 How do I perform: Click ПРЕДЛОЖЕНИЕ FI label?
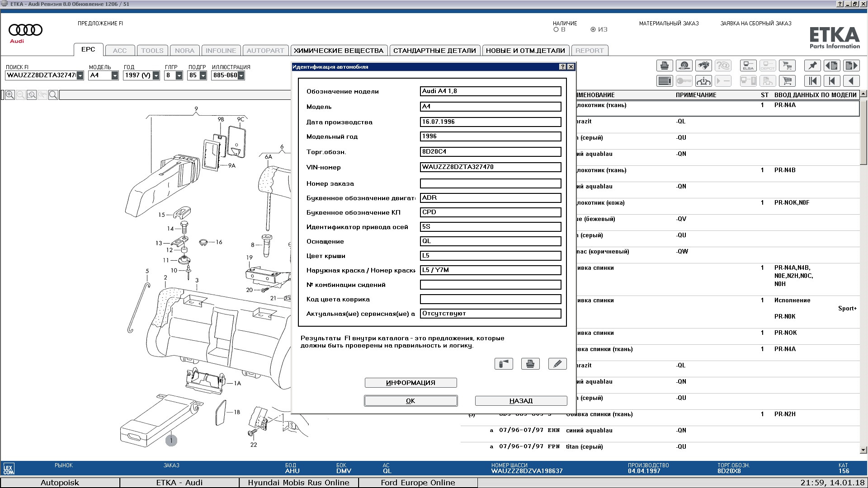pos(100,23)
